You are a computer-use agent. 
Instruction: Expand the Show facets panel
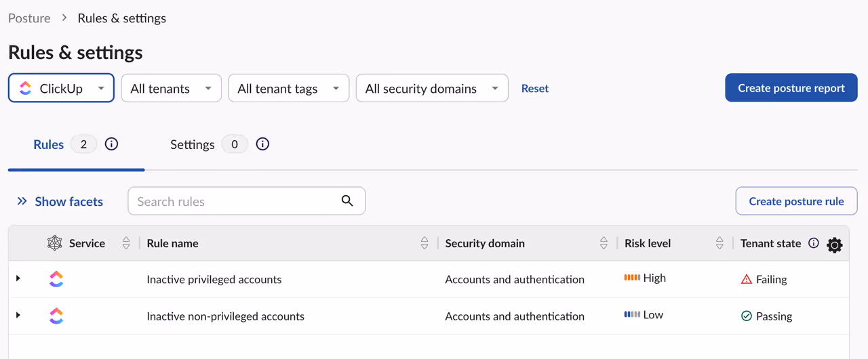tap(60, 201)
